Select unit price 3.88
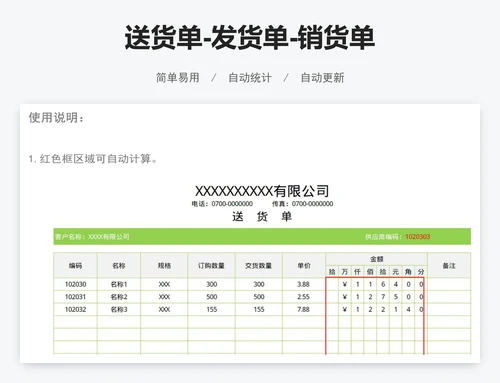500x383 pixels. pos(304,284)
